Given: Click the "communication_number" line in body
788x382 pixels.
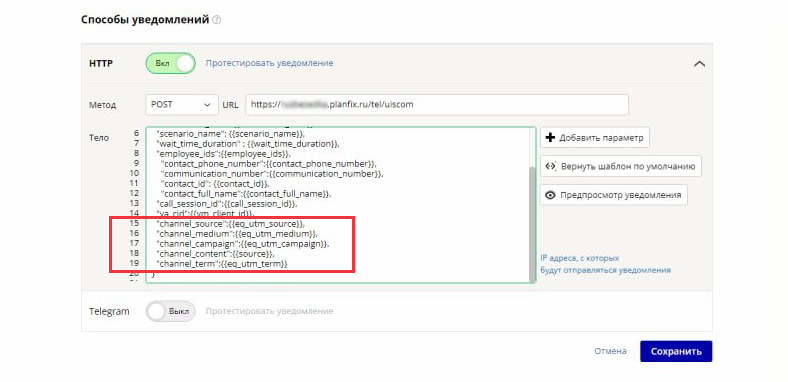Looking at the screenshot, I should 272,174.
